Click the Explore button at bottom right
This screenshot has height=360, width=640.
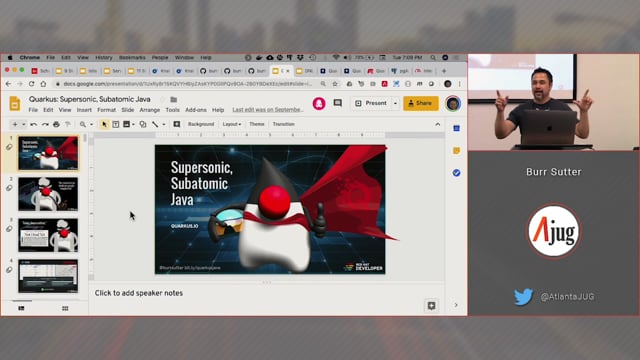coord(431,306)
